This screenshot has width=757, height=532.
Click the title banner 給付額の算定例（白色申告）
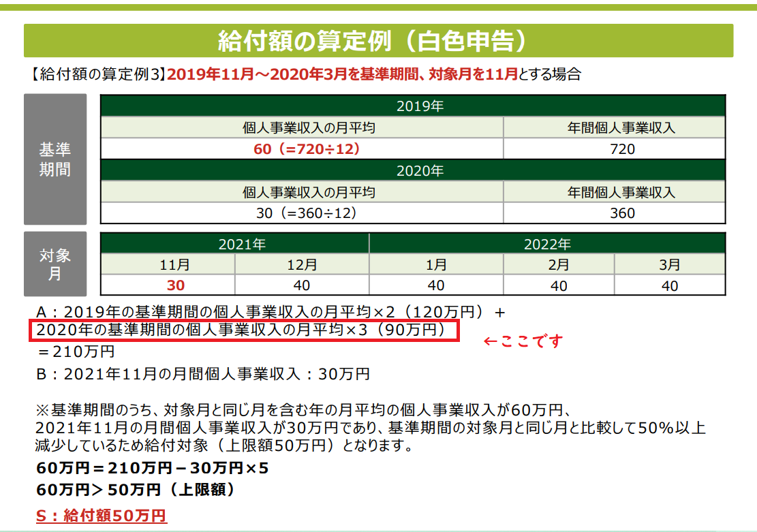click(378, 41)
